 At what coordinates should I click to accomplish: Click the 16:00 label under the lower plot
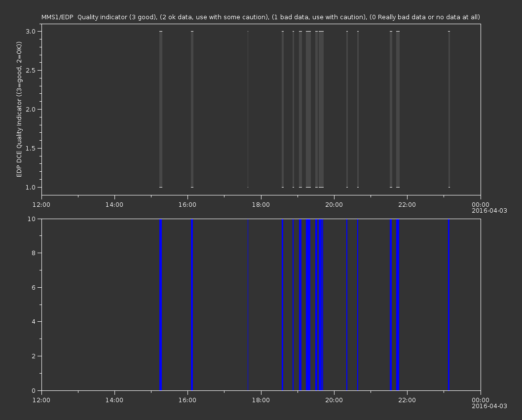[187, 400]
